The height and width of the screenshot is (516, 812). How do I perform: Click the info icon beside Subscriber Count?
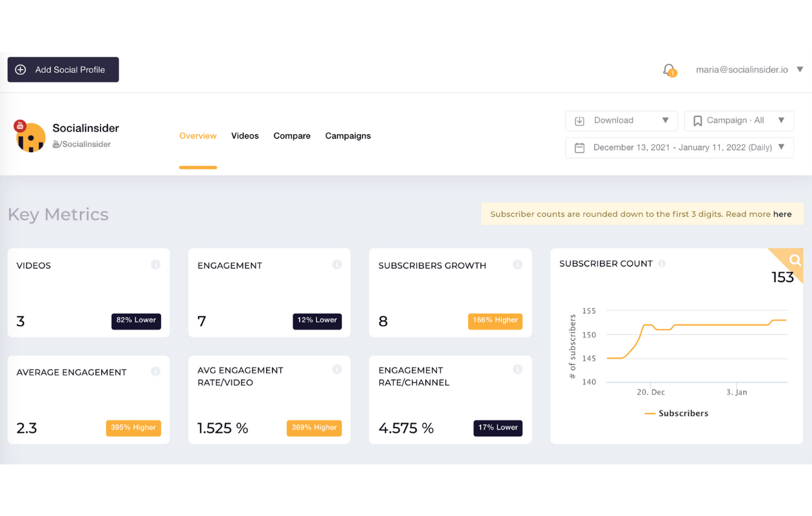(662, 263)
